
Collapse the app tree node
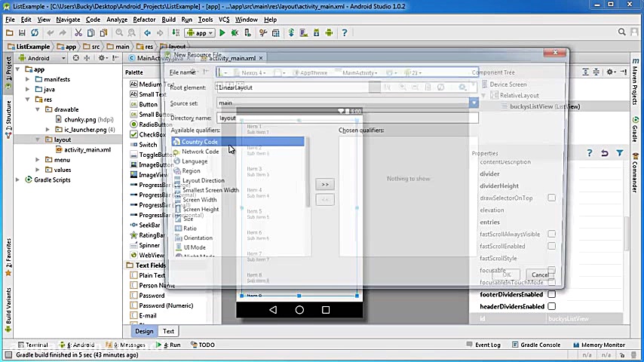pos(17,69)
